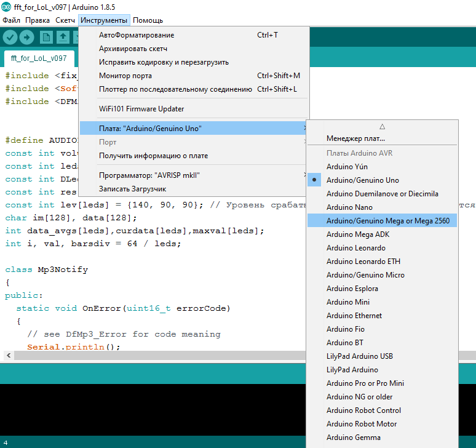Viewport: 476px width, 448px height.
Task: Click the Arduino logo in title bar
Action: click(7, 7)
